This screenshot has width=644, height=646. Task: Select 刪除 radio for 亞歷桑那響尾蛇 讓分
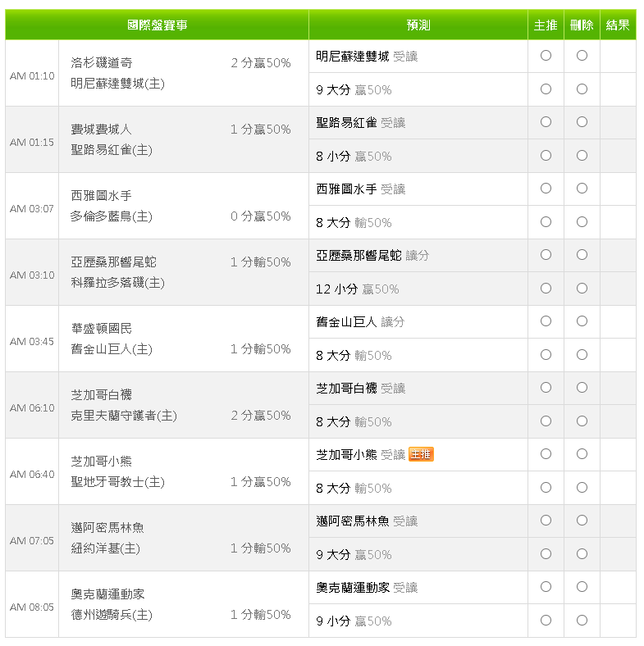point(582,255)
